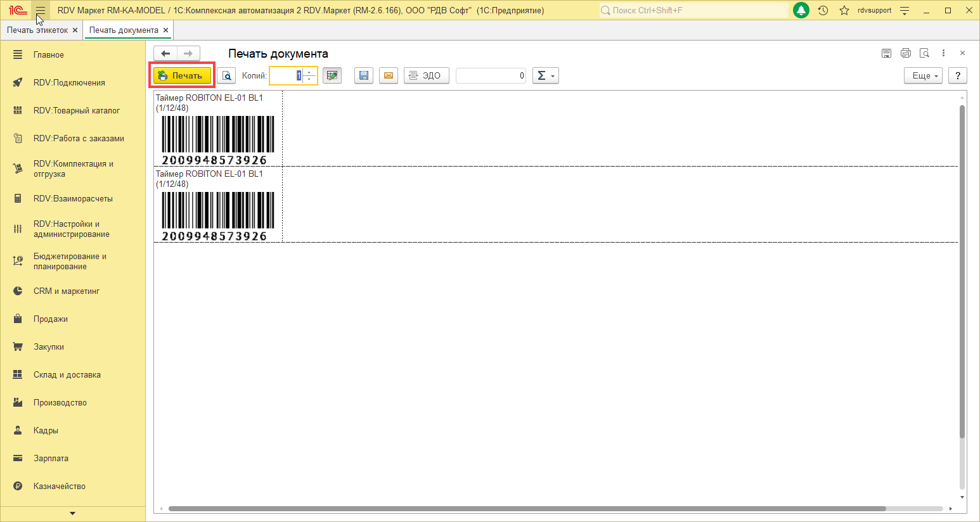This screenshot has height=522, width=980.
Task: Open the Закупки section
Action: point(73,347)
